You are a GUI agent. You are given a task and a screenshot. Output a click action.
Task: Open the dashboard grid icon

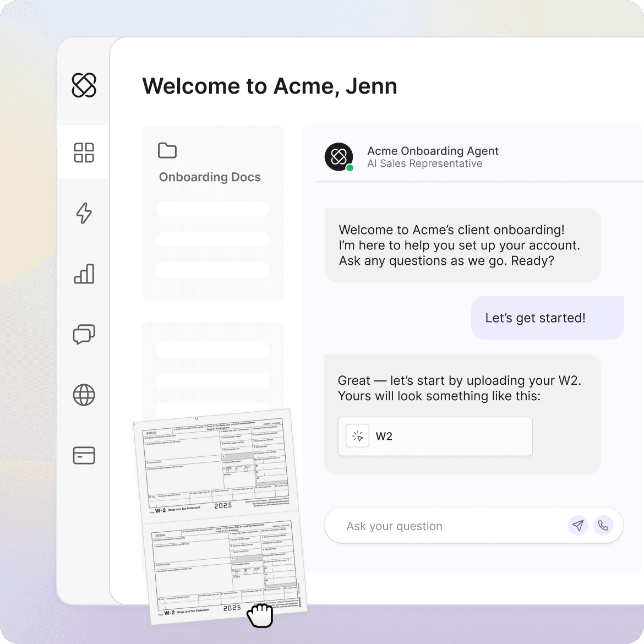tap(84, 152)
